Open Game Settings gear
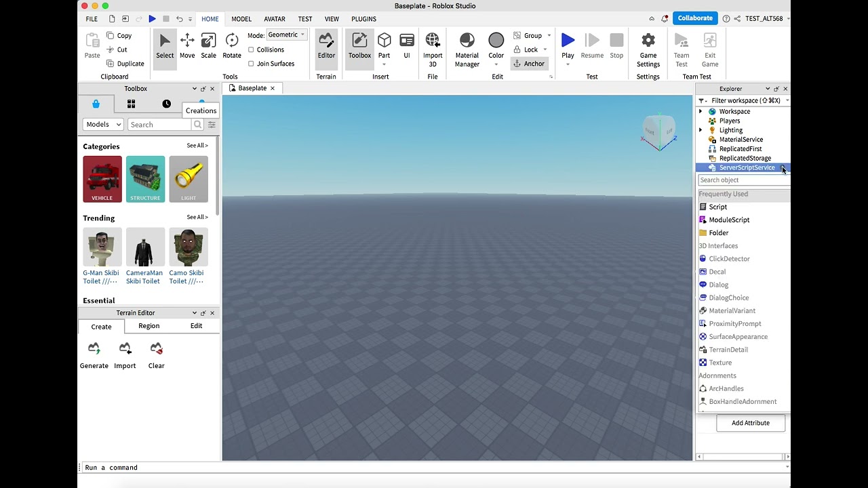This screenshot has height=488, width=868. click(648, 50)
